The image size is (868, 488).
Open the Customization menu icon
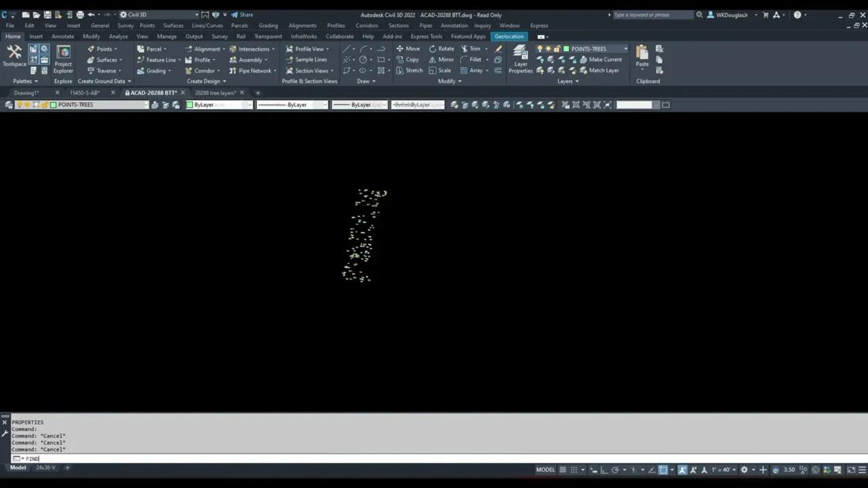point(863,470)
